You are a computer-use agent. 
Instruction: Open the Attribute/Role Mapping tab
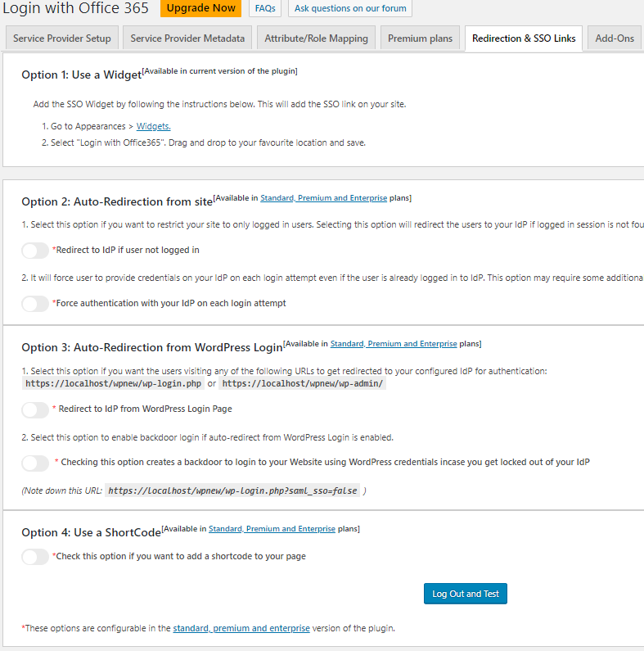point(316,38)
